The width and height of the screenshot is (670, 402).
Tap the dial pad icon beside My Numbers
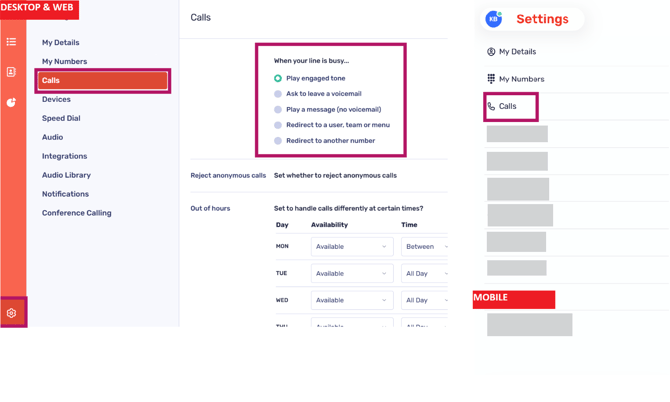(491, 79)
